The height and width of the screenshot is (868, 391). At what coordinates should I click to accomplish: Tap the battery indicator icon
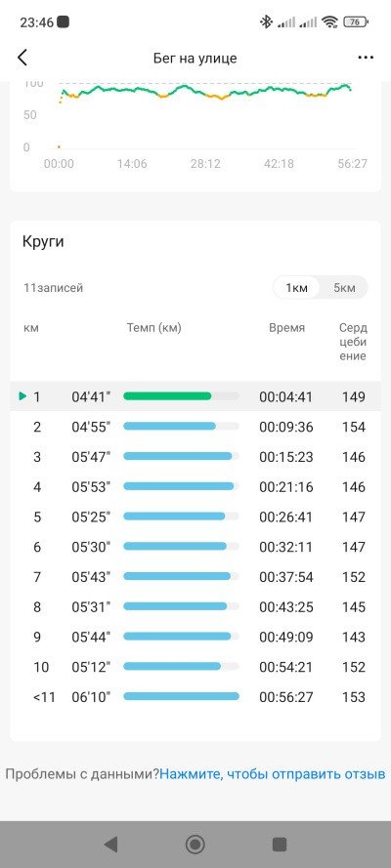(356, 22)
